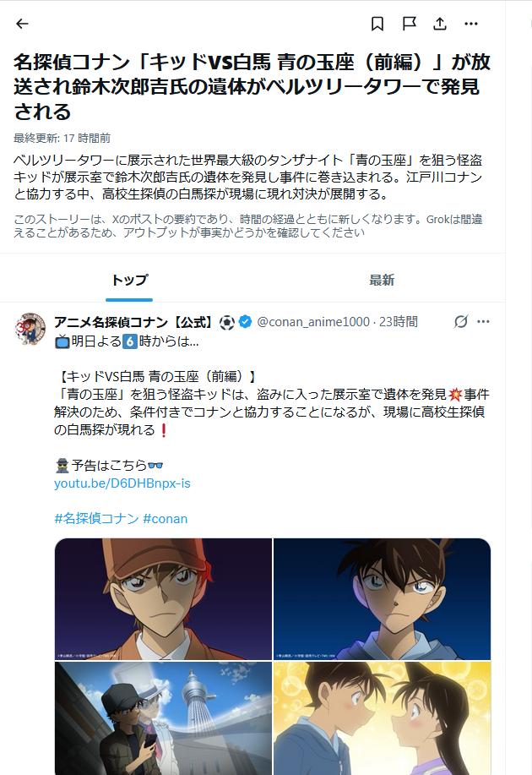The image size is (532, 775).
Task: View the image of character in orange cap
Action: pos(163,599)
